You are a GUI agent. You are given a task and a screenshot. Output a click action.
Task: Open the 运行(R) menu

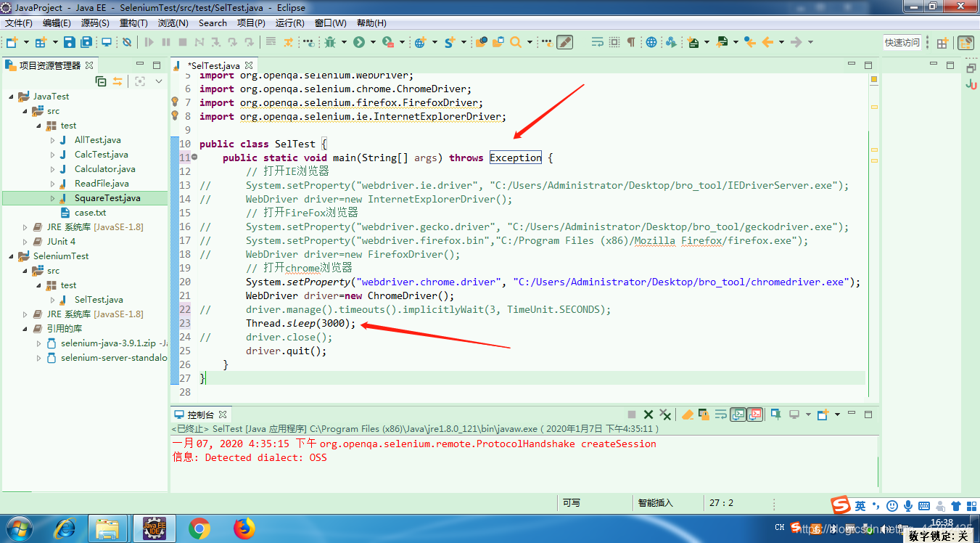click(x=289, y=23)
